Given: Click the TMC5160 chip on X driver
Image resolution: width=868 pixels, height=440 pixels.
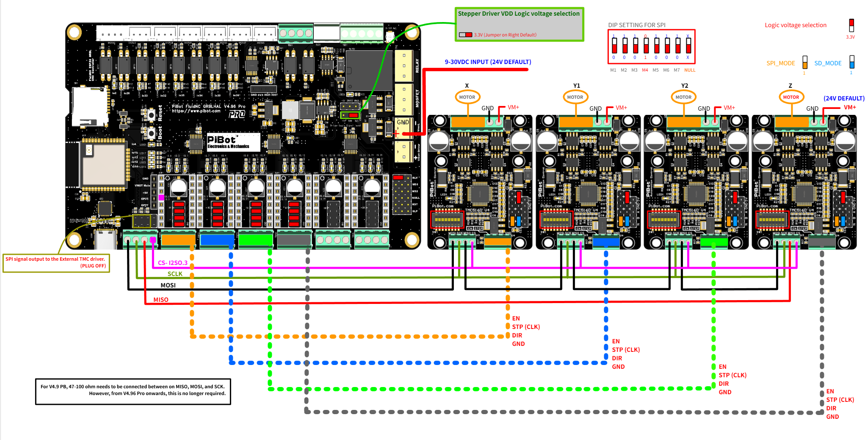Looking at the screenshot, I should [x=480, y=194].
